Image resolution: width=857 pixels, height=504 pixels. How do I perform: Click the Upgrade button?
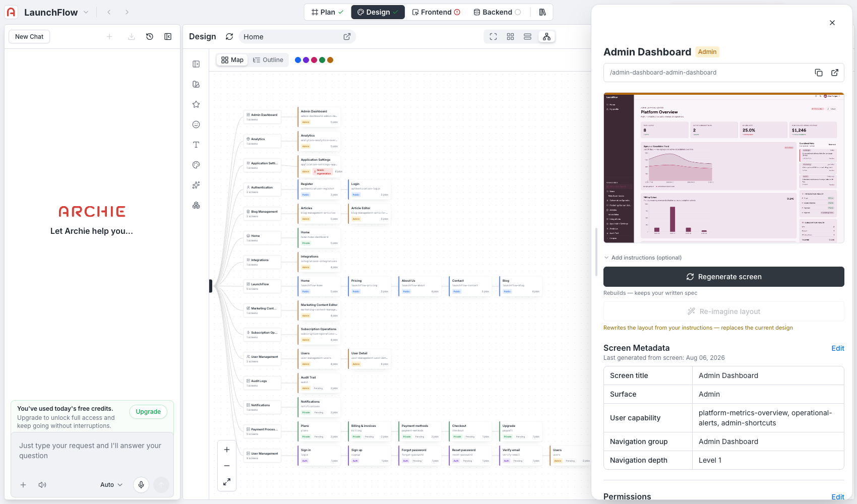coord(148,412)
